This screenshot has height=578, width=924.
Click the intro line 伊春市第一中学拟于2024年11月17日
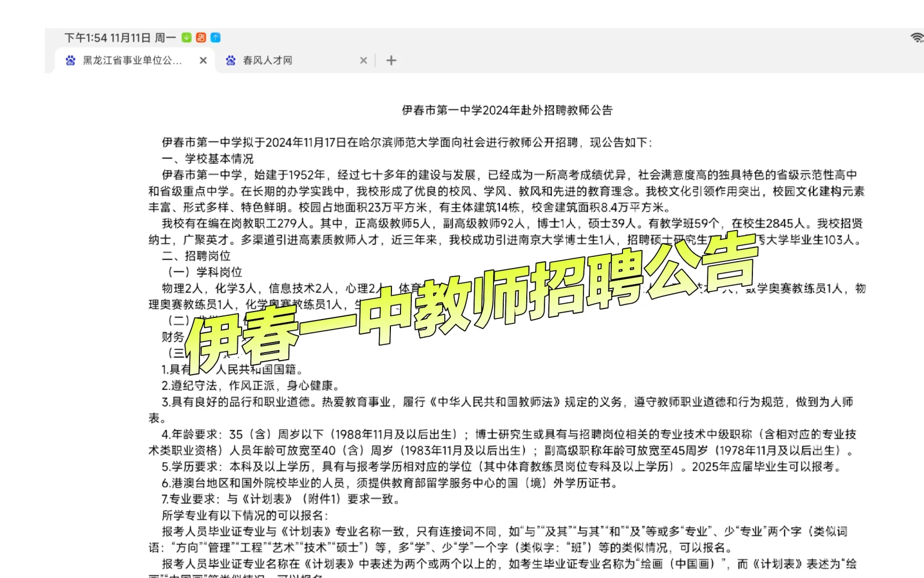[407, 142]
